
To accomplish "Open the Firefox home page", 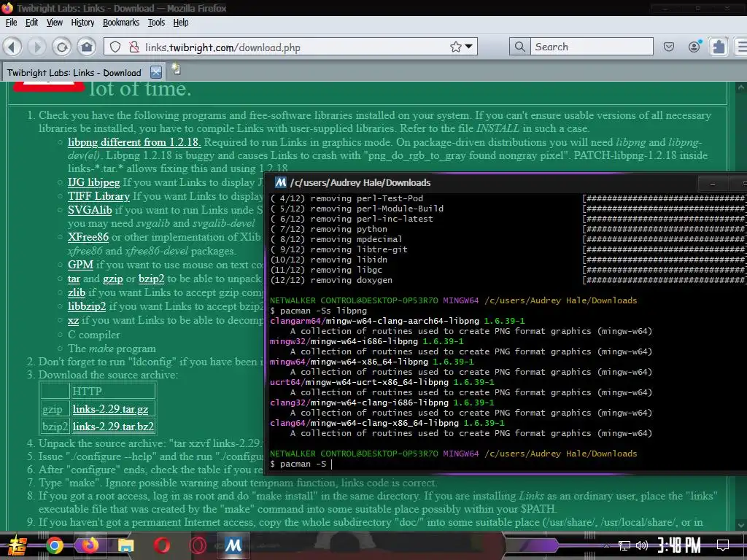I will tap(87, 47).
